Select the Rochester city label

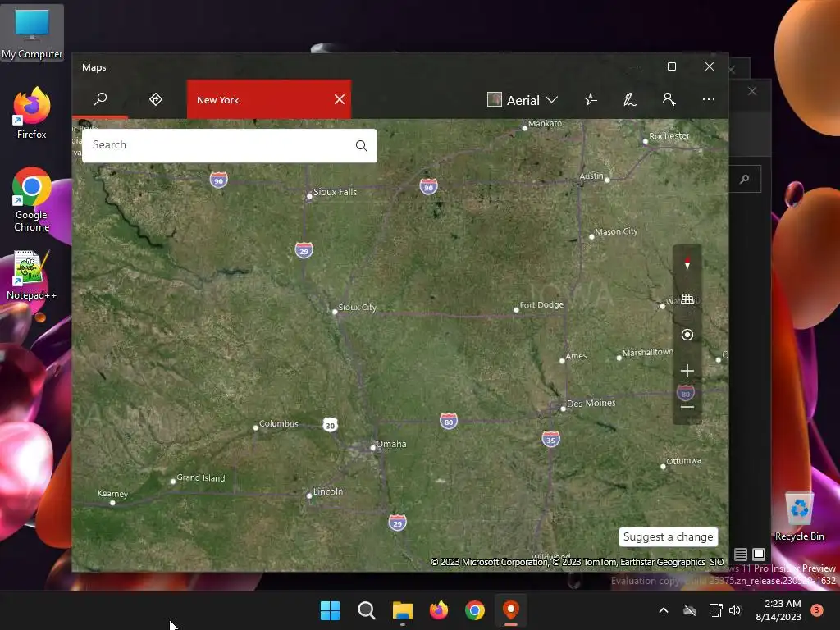[x=669, y=135]
